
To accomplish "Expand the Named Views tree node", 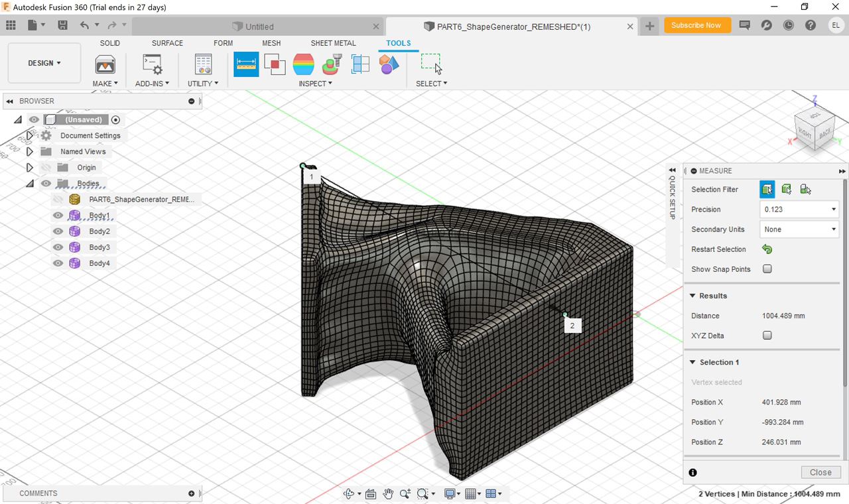I will coord(29,152).
